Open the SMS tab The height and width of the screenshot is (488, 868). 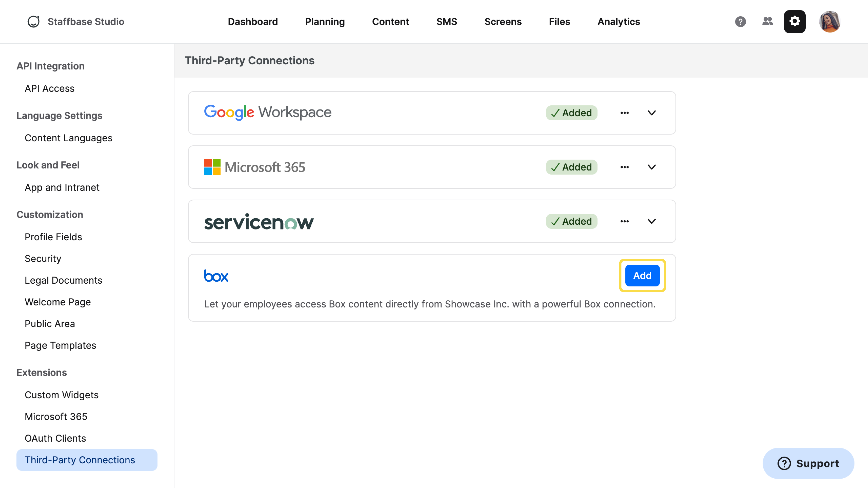tap(446, 22)
